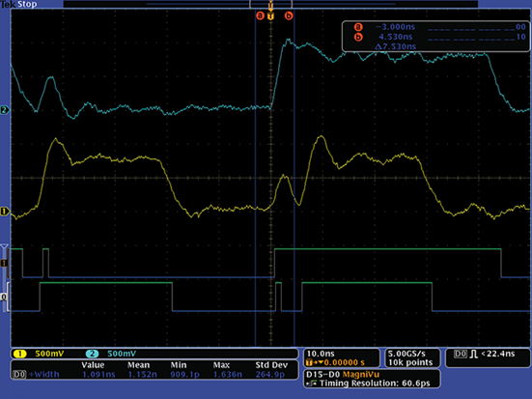Click the record overview bar at top

[270, 4]
